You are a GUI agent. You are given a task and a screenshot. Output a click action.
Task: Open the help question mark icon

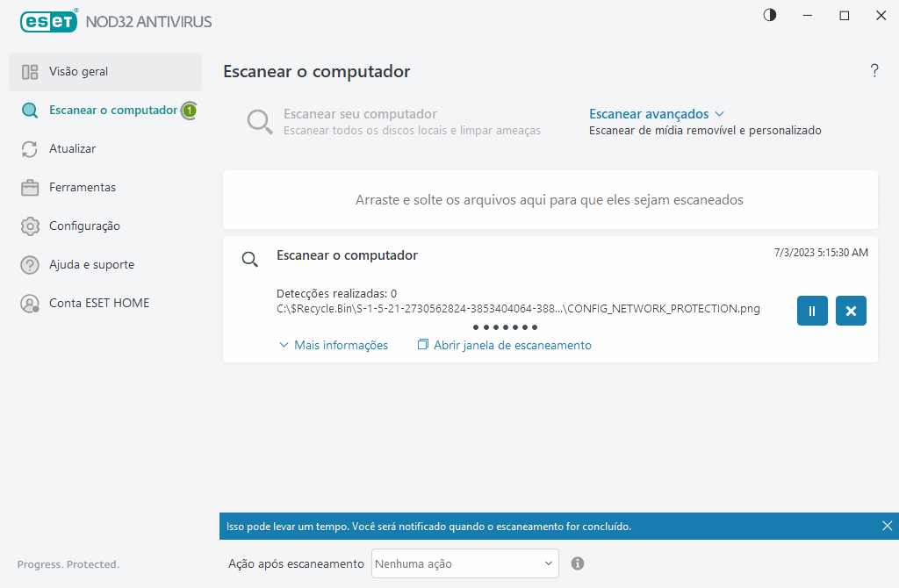point(874,71)
